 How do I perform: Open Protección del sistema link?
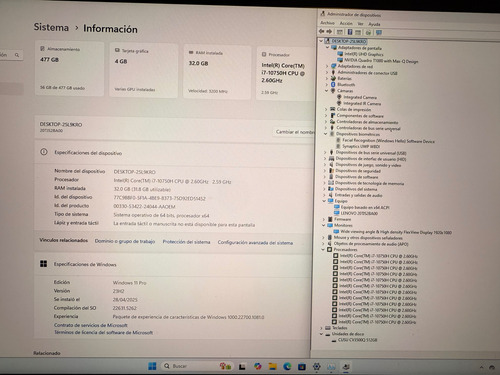(x=186, y=242)
